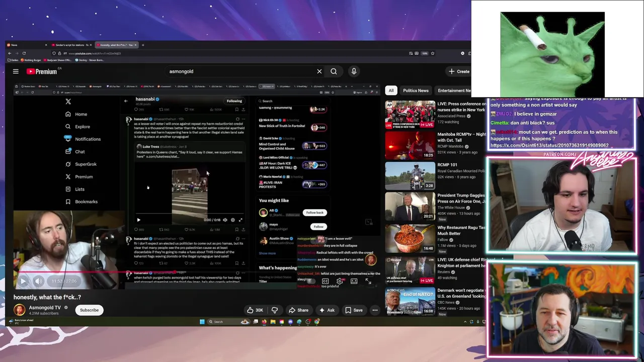Subscribe to Asmongold TV
Screen dimensions: 644x362
(x=89, y=310)
